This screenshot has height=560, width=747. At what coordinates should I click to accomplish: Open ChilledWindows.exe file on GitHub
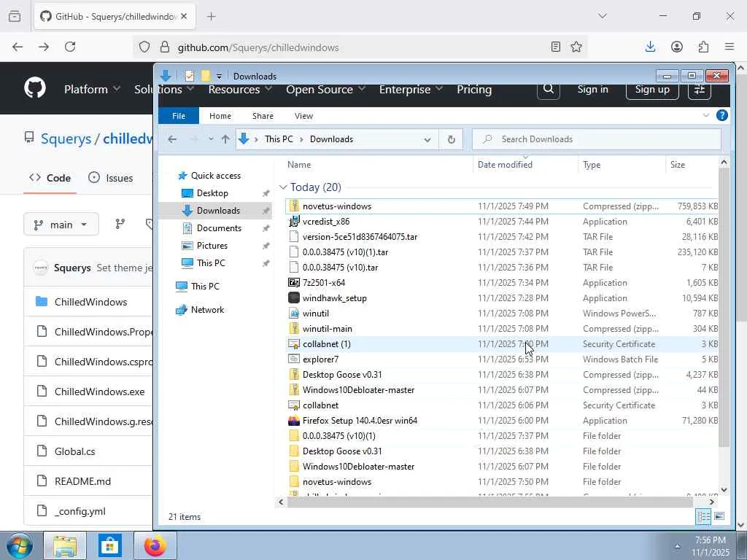99,392
